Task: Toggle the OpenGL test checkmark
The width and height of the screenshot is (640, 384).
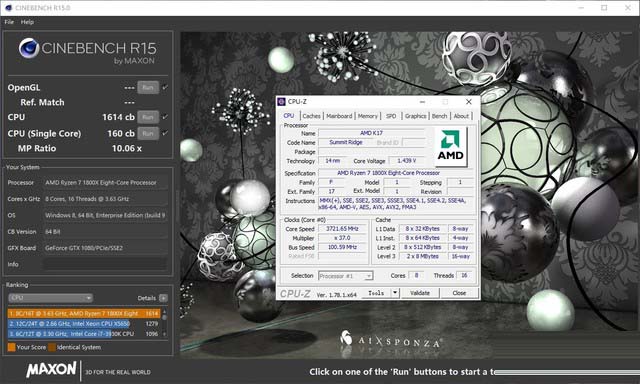Action: point(165,87)
